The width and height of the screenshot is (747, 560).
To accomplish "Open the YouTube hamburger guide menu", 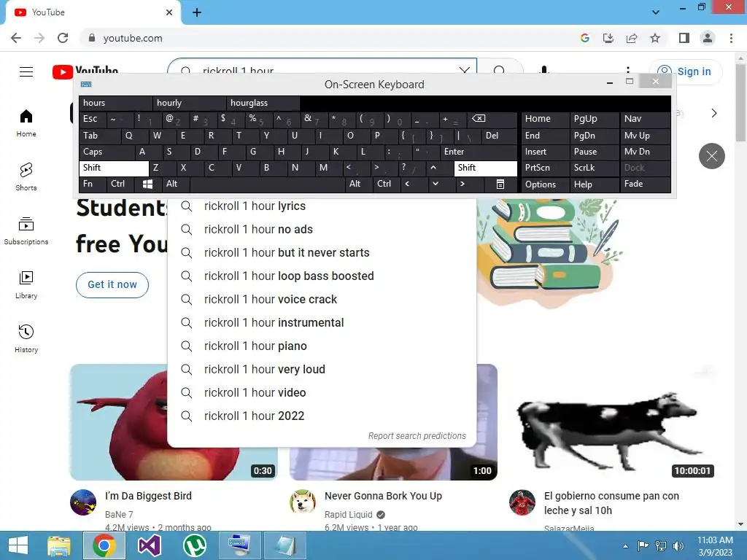I will 26,71.
